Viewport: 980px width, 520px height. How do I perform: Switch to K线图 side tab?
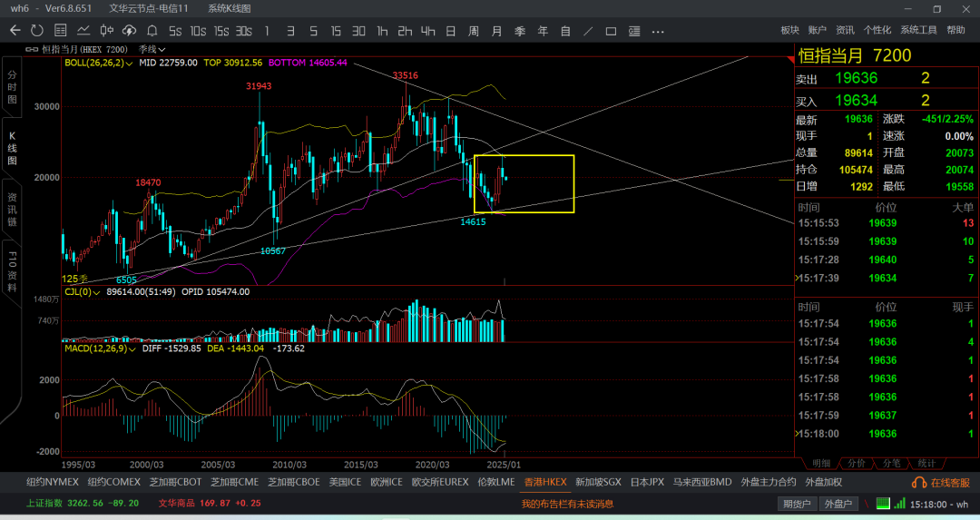[x=12, y=148]
